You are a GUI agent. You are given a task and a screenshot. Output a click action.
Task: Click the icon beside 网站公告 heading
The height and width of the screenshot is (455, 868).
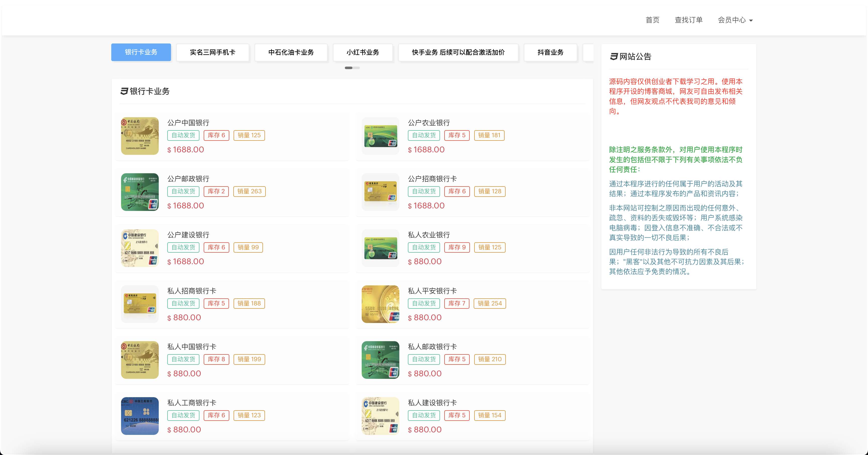point(614,57)
